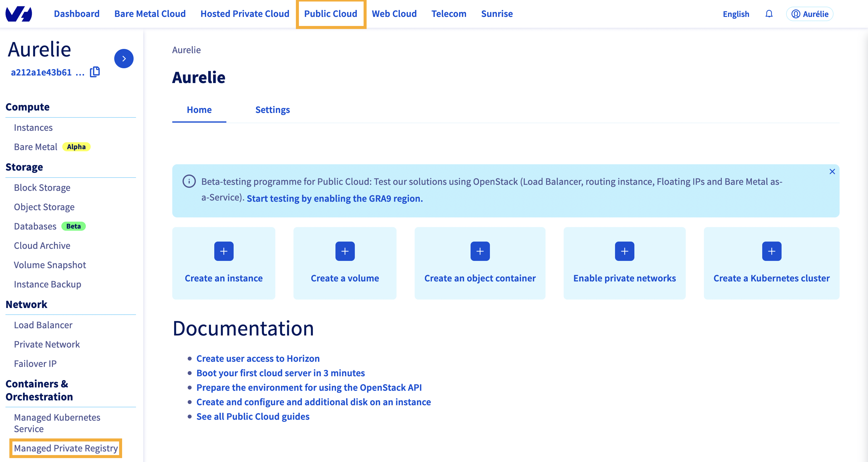Click the Create a Kubernetes cluster label

772,278
